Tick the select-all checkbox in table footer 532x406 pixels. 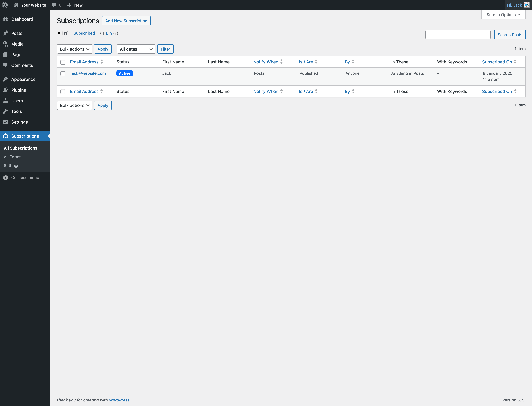63,92
